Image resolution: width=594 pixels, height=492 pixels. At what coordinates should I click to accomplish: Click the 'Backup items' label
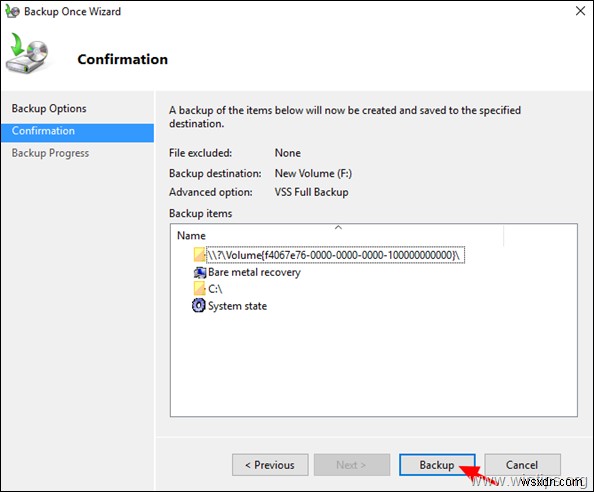[x=200, y=214]
